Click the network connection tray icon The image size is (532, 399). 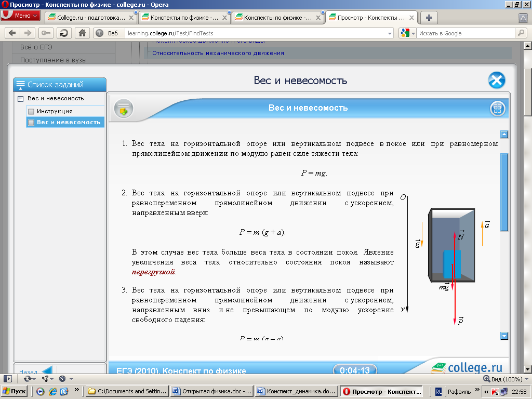pyautogui.click(x=504, y=392)
